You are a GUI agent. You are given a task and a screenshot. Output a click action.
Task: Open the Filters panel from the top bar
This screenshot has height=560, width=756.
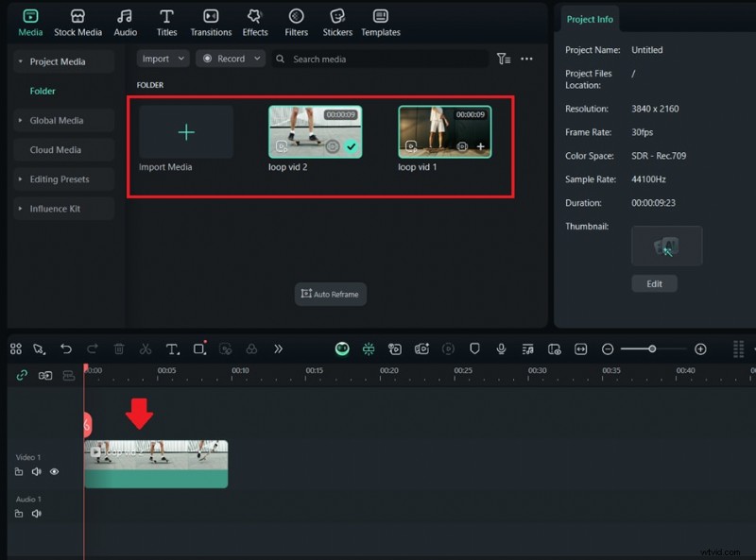pyautogui.click(x=296, y=21)
